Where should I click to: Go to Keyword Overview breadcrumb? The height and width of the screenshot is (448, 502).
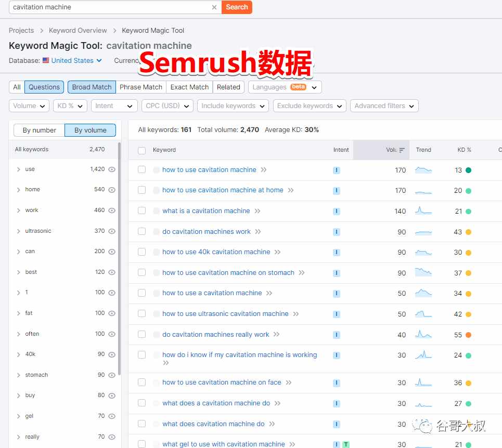78,30
